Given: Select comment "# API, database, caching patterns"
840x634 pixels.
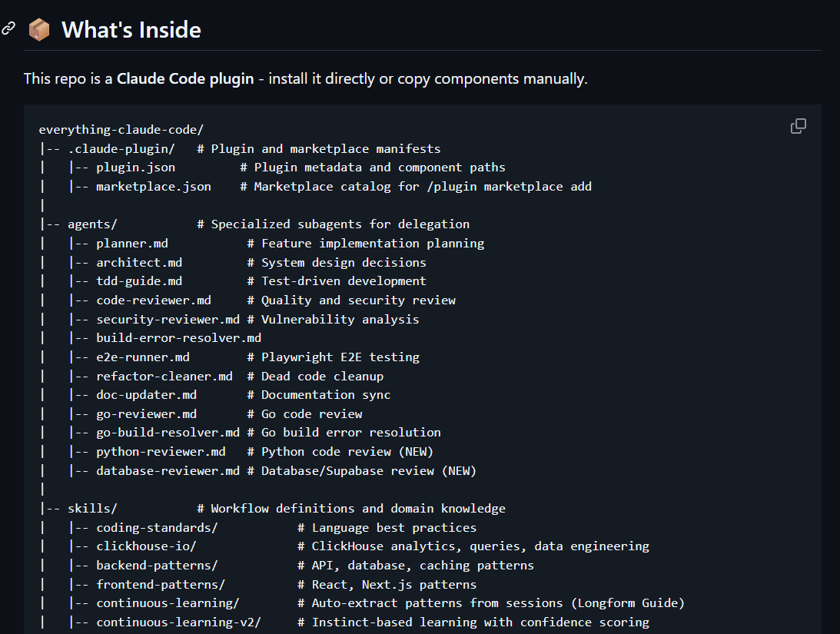Looking at the screenshot, I should tap(417, 566).
